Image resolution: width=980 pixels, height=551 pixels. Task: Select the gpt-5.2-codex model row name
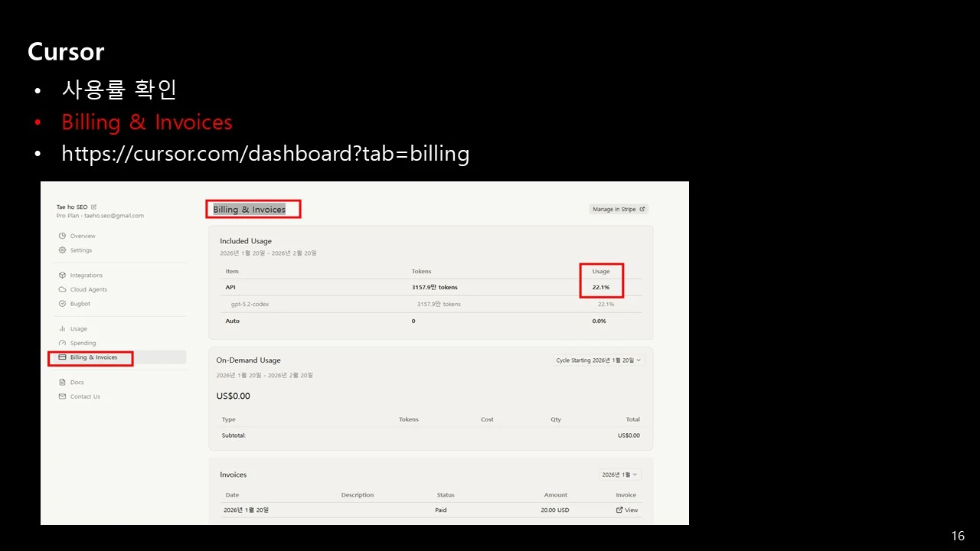click(x=250, y=305)
